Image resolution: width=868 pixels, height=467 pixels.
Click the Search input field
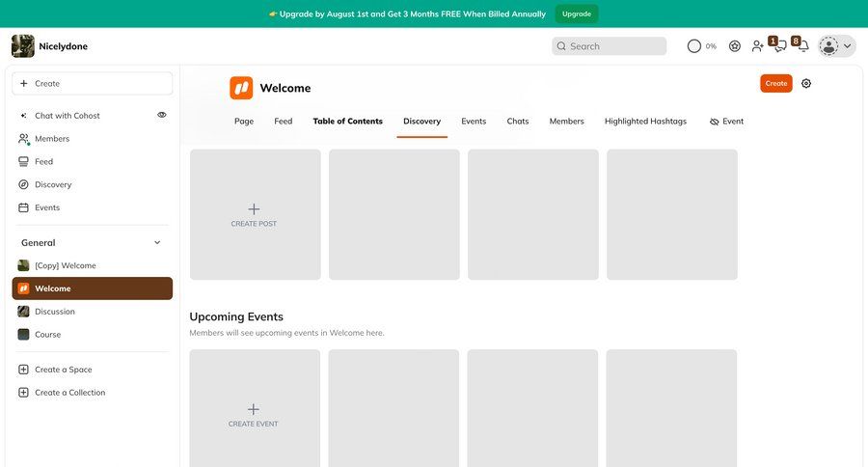click(x=610, y=46)
